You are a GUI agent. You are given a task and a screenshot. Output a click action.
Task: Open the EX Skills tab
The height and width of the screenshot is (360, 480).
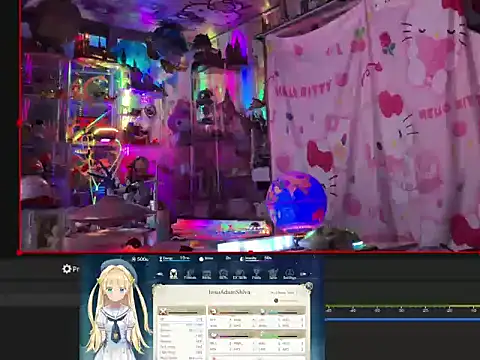point(240,274)
